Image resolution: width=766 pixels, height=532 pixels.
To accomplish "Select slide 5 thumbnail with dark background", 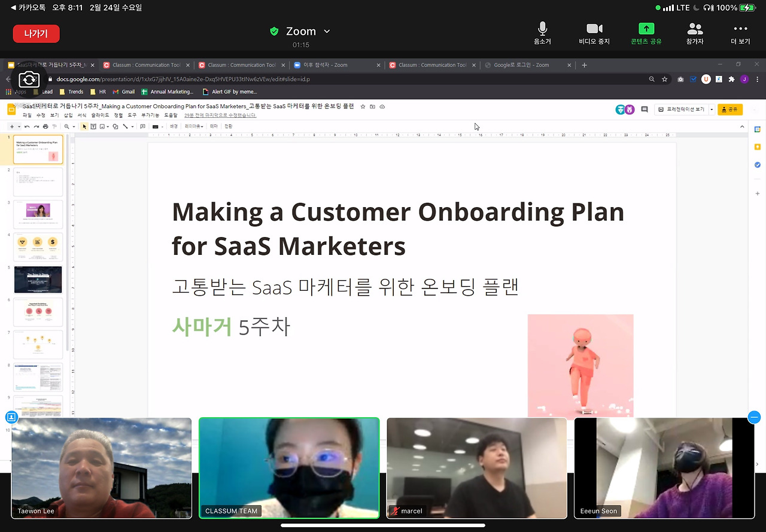I will tap(38, 279).
